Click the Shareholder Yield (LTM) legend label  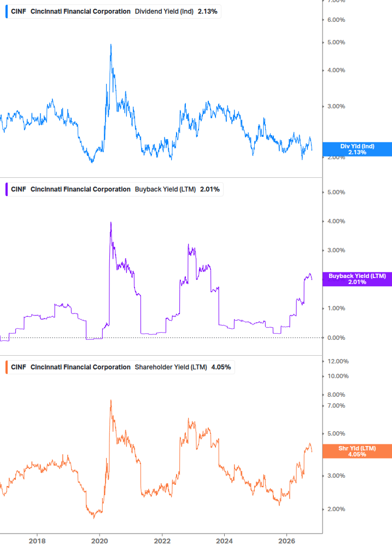click(171, 367)
